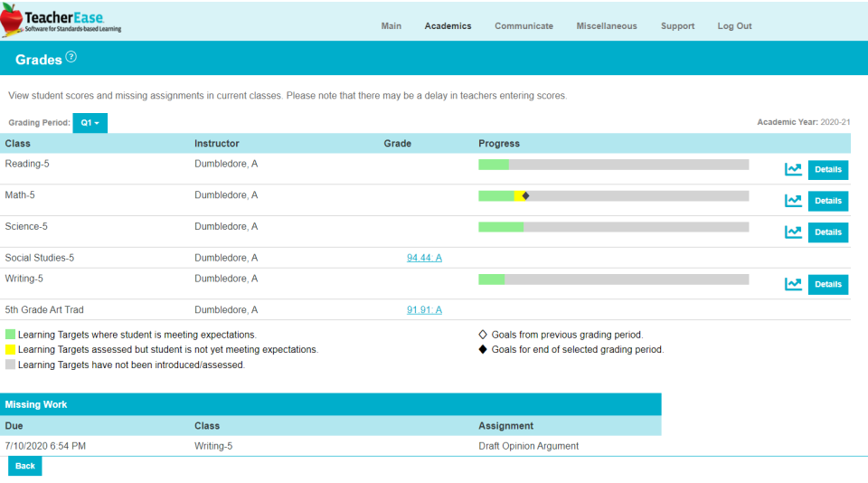Image resolution: width=868 pixels, height=483 pixels.
Task: Click the black diamond goal marker on Math-5
Action: [x=525, y=195]
